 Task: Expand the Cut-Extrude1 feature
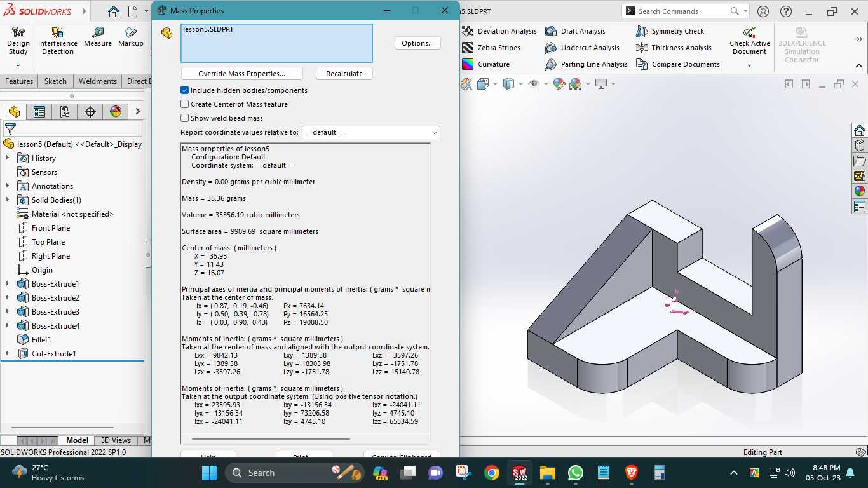pyautogui.click(x=8, y=354)
